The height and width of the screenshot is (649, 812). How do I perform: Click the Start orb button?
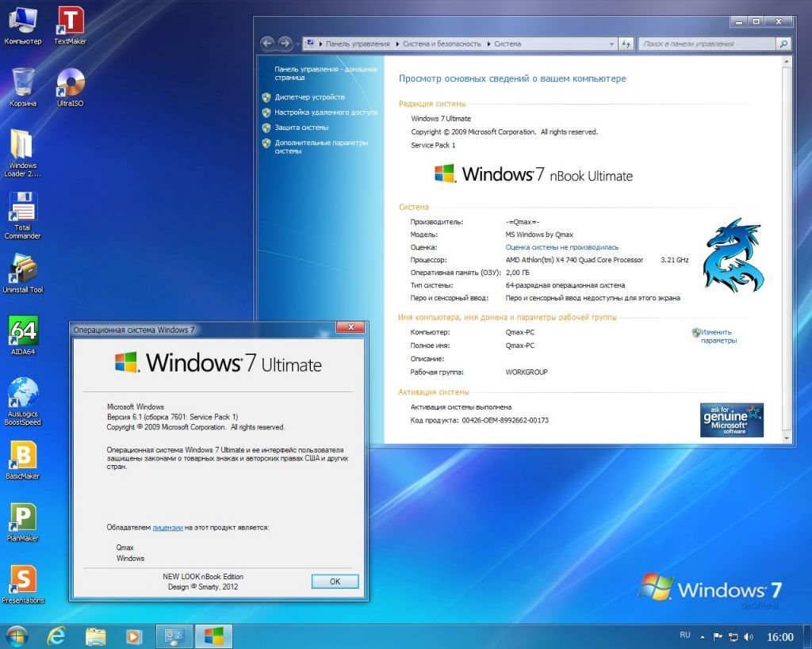17,636
